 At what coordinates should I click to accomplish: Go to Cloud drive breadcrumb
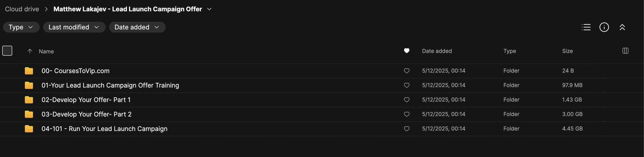(22, 9)
